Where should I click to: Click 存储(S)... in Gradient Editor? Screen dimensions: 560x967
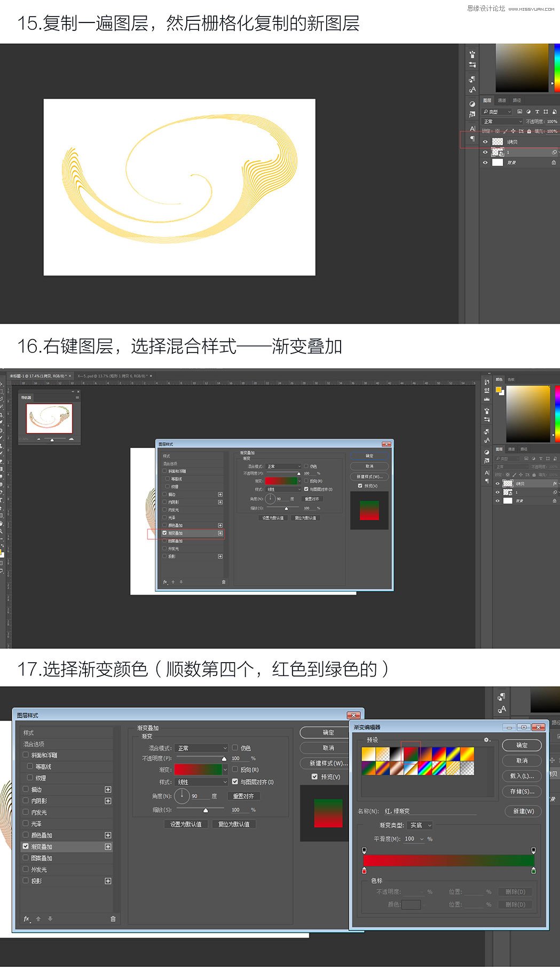coord(522,791)
